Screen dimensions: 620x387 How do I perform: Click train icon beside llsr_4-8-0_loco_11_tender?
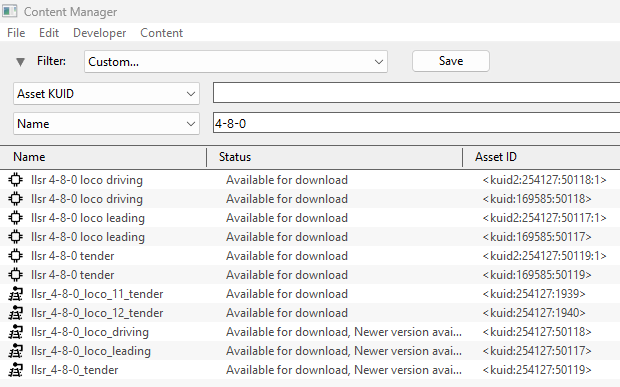coord(15,294)
